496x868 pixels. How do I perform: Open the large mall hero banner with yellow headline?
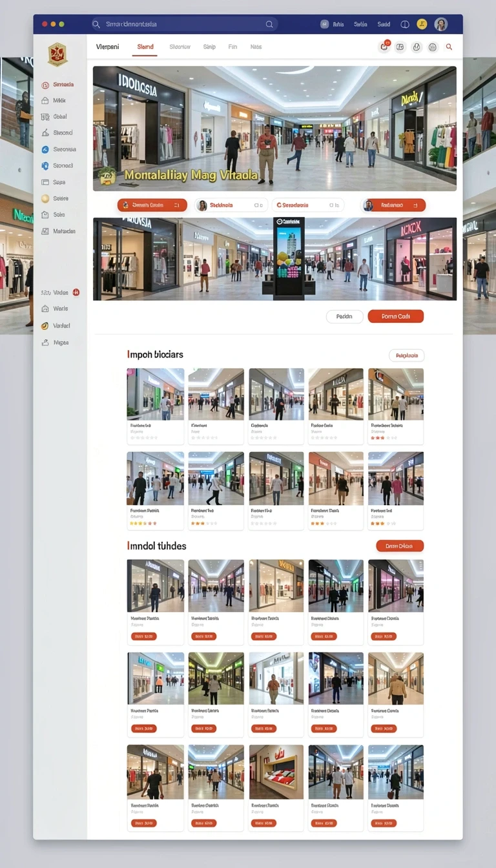coord(274,129)
